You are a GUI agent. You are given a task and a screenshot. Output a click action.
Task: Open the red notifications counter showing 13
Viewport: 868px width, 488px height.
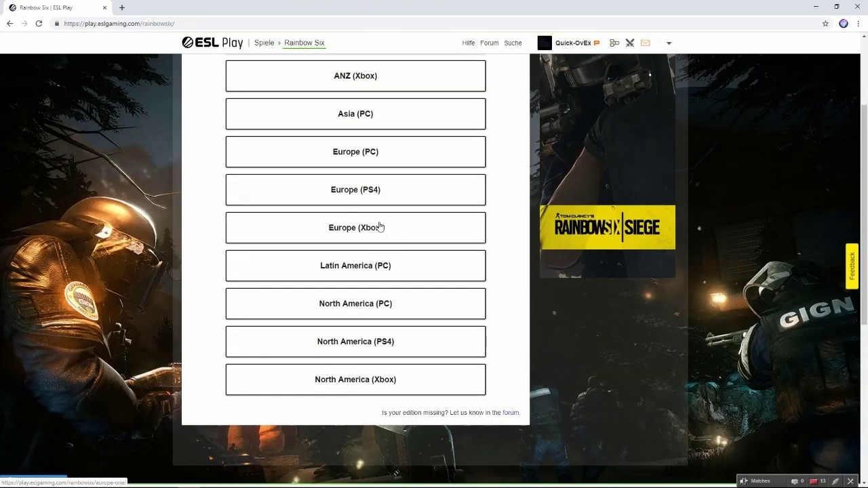[x=818, y=481]
